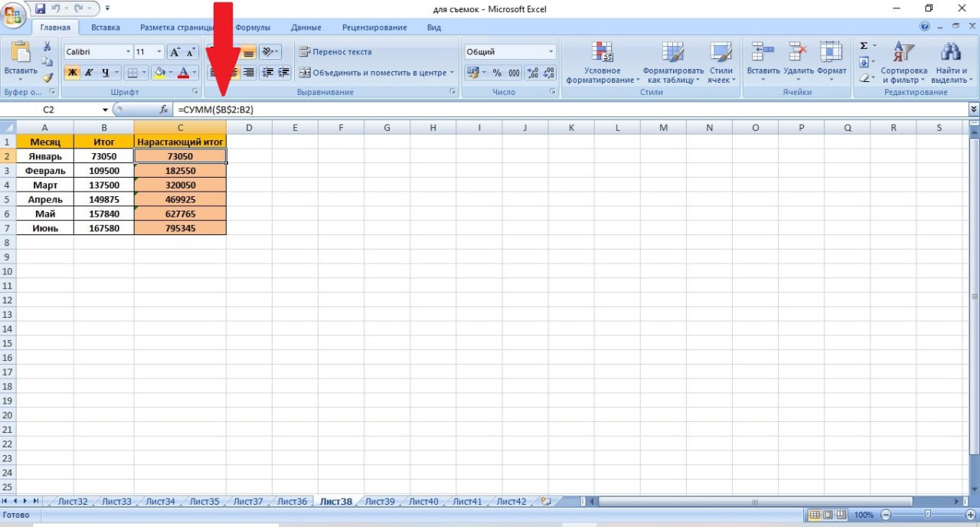Open the Fill down arrow icon

click(864, 62)
